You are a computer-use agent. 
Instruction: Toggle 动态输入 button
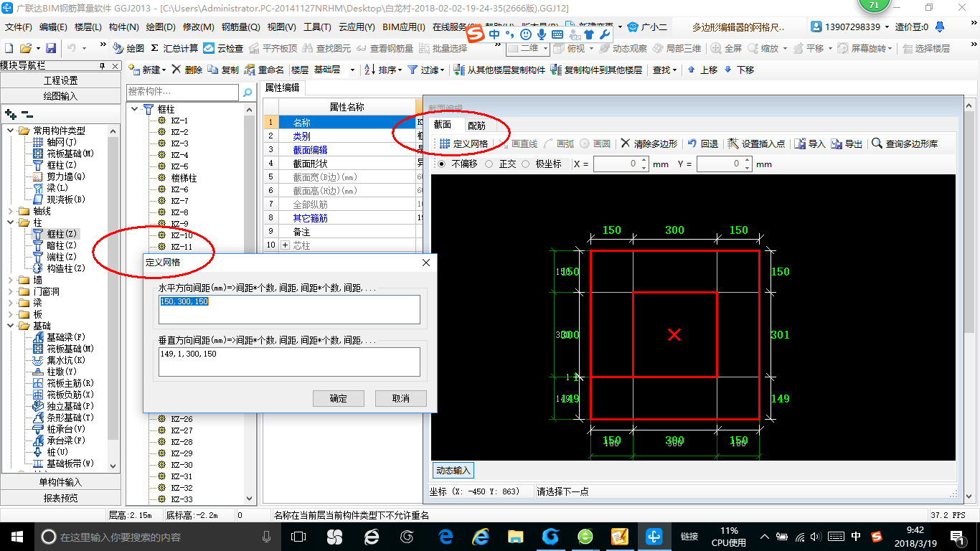pos(453,471)
